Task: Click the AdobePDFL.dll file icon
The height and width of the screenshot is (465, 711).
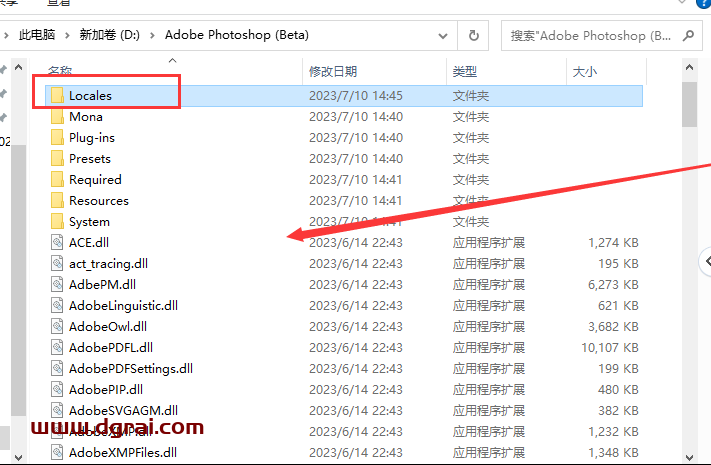Action: pos(57,348)
